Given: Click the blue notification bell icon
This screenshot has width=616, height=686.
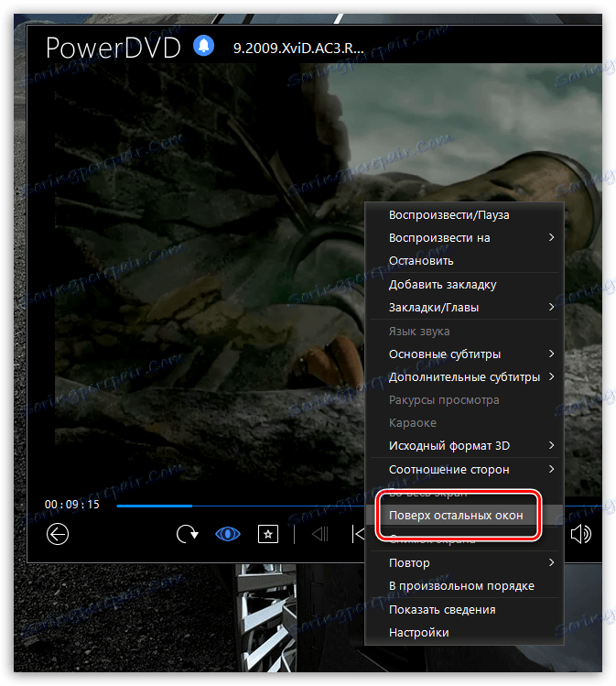Looking at the screenshot, I should (x=204, y=46).
